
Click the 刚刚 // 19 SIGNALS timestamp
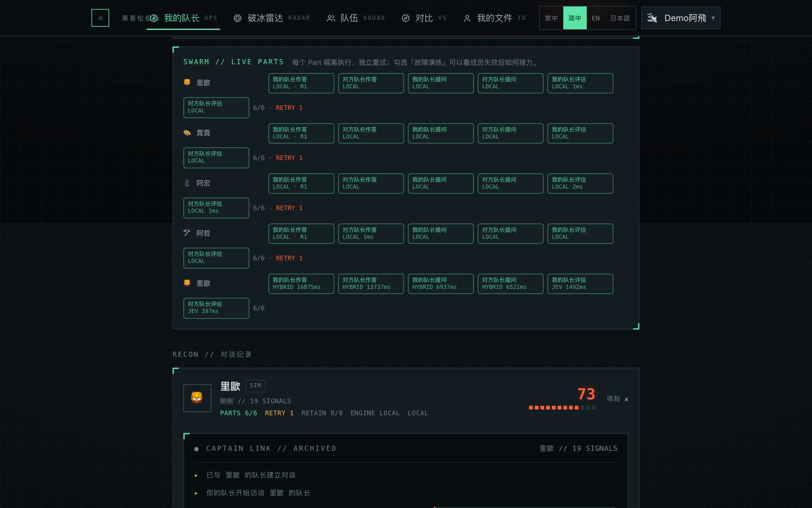256,401
